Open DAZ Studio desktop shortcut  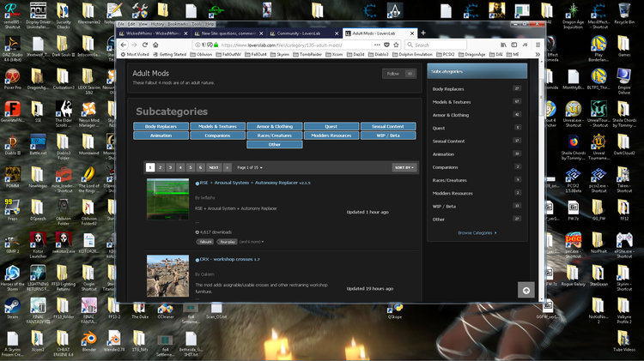click(12, 47)
